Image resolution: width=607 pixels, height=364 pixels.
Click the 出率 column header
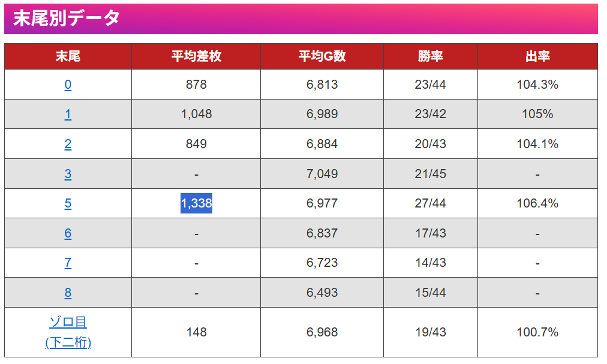pyautogui.click(x=537, y=56)
